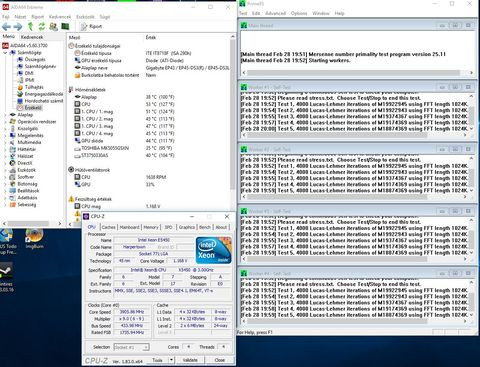Open SPD tab in CPU-Z

click(x=168, y=227)
